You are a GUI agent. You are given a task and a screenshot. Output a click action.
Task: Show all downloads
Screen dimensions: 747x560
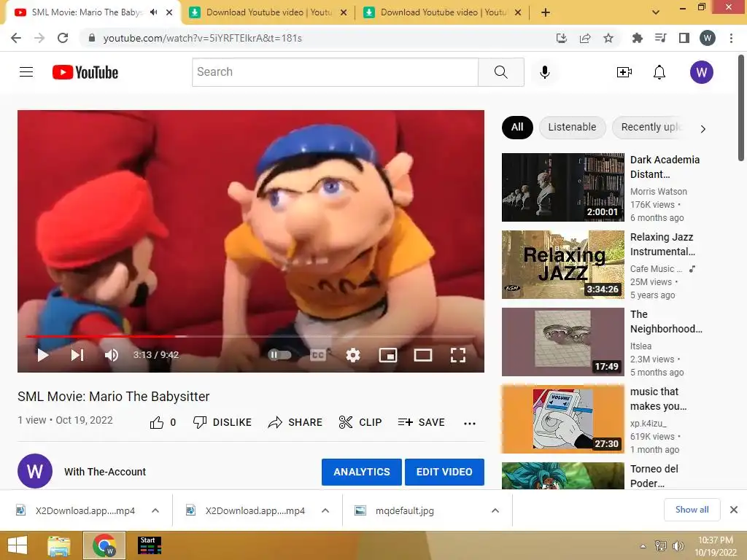[x=692, y=510]
